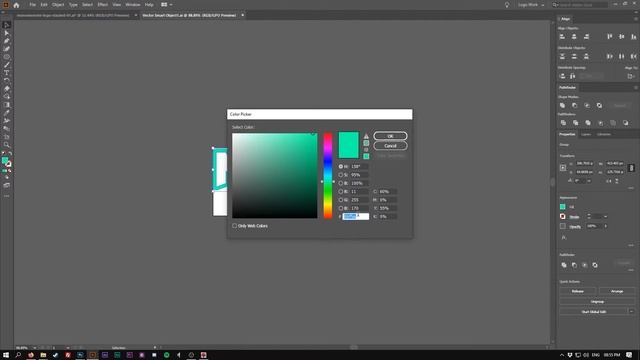Click the reference point locator in Transform

click(563, 168)
